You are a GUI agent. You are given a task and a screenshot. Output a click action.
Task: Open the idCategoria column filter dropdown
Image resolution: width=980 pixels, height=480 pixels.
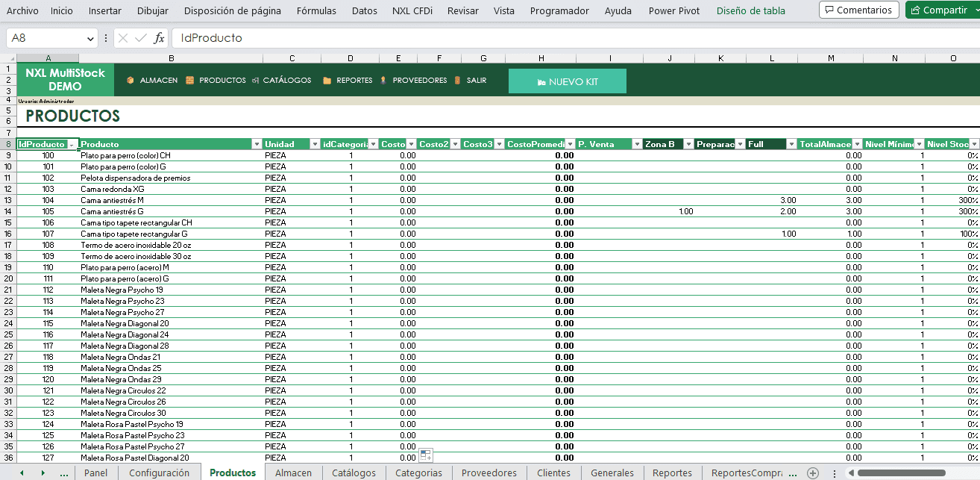pos(373,144)
